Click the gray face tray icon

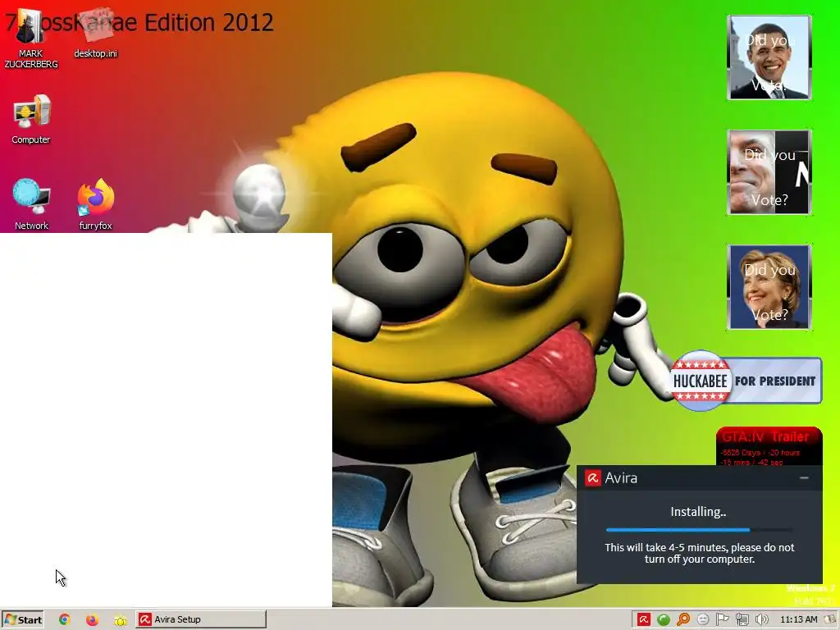pyautogui.click(x=703, y=620)
